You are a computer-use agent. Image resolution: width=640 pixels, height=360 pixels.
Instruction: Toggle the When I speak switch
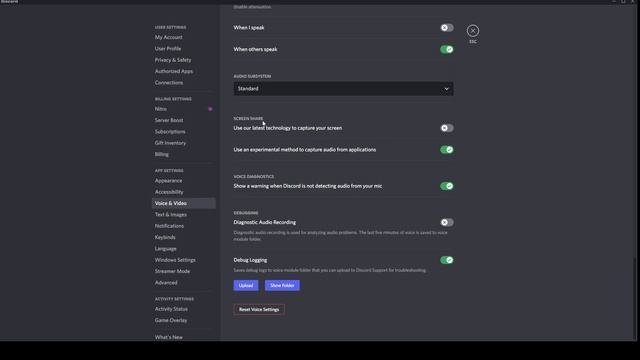pos(447,28)
